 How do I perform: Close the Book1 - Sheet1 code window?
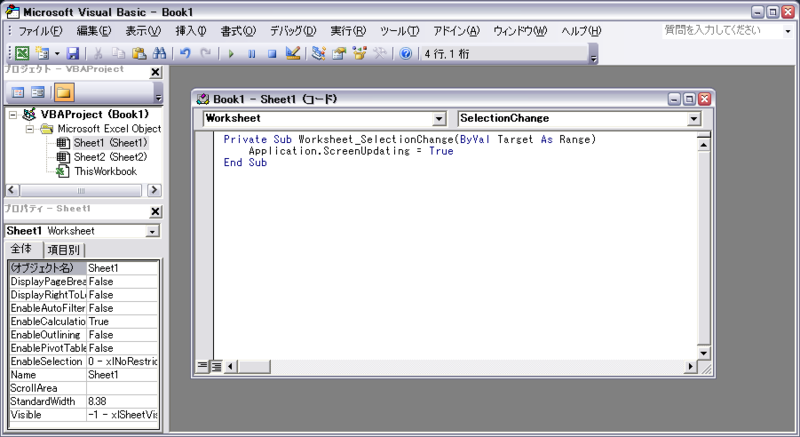[705, 99]
